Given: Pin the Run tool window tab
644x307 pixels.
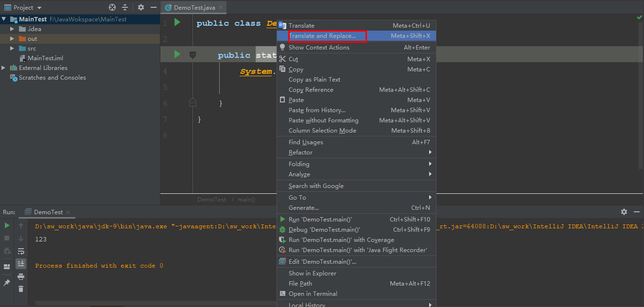Looking at the screenshot, I should (x=6, y=282).
